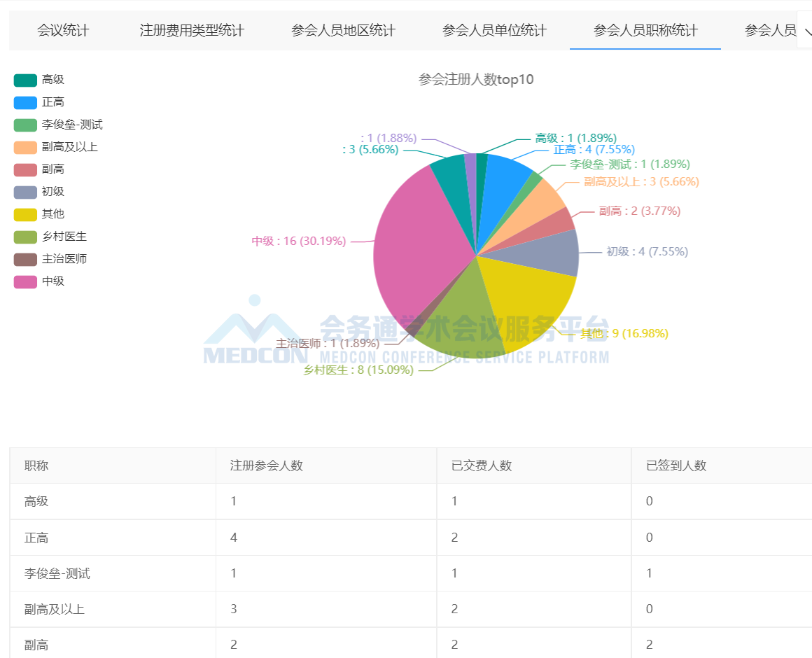Click pie label 副高 : 2 (3.77%)
Screen dimensions: 812x658
pyautogui.click(x=640, y=211)
